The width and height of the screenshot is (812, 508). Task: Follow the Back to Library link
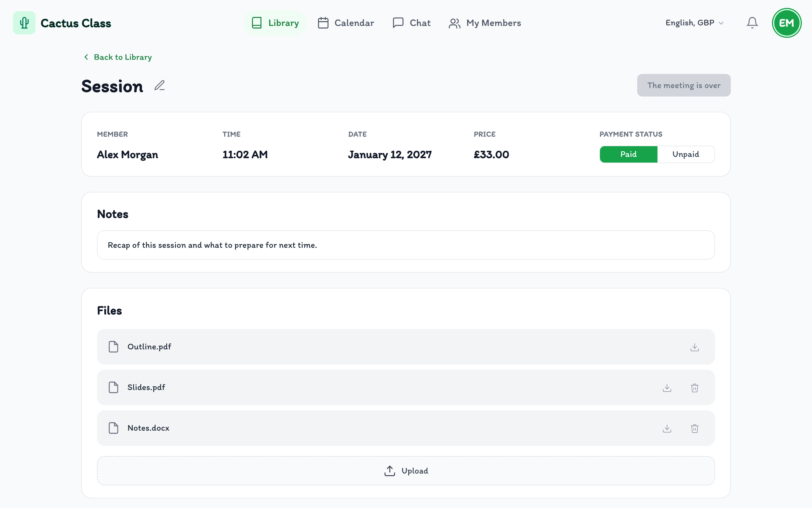pos(118,57)
